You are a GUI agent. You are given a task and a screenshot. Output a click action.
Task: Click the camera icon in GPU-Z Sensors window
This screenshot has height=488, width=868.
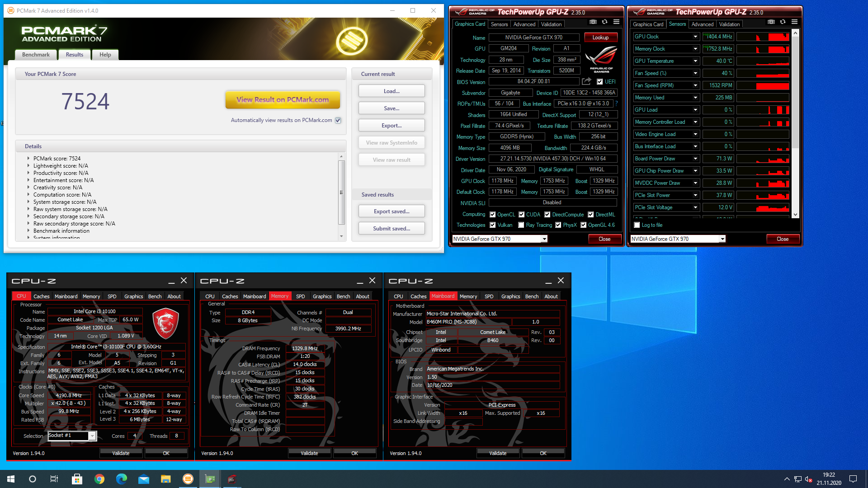click(771, 22)
